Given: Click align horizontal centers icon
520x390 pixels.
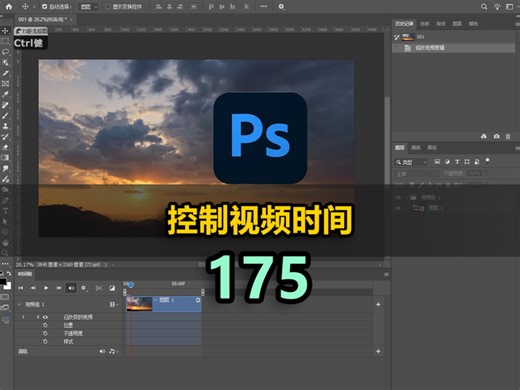Looking at the screenshot, I should click(x=169, y=6).
